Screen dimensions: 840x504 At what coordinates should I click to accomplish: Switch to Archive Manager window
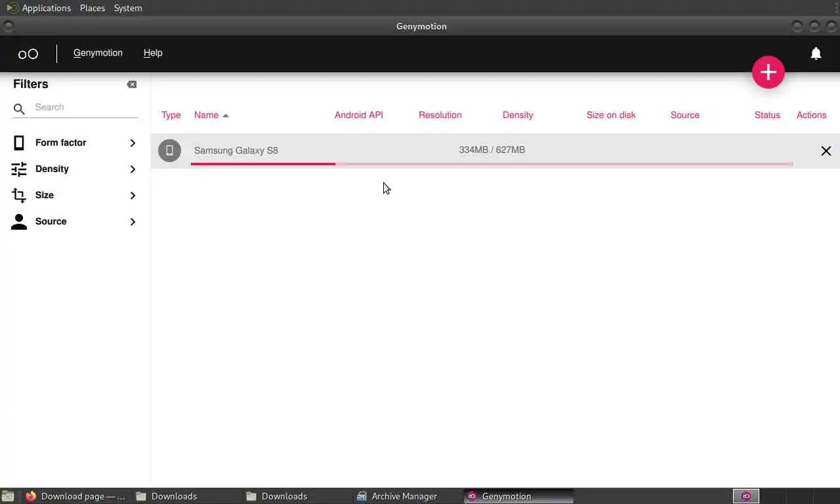(x=407, y=496)
